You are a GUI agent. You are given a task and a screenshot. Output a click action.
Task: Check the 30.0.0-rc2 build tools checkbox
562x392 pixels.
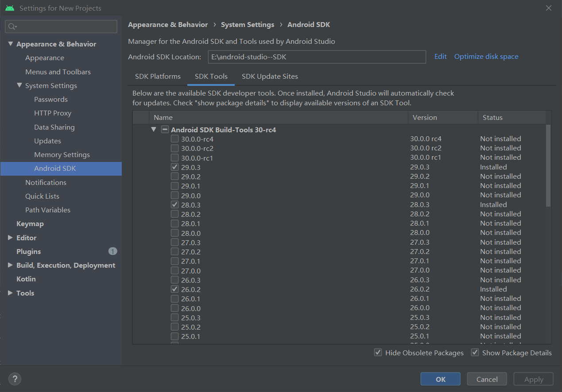174,148
